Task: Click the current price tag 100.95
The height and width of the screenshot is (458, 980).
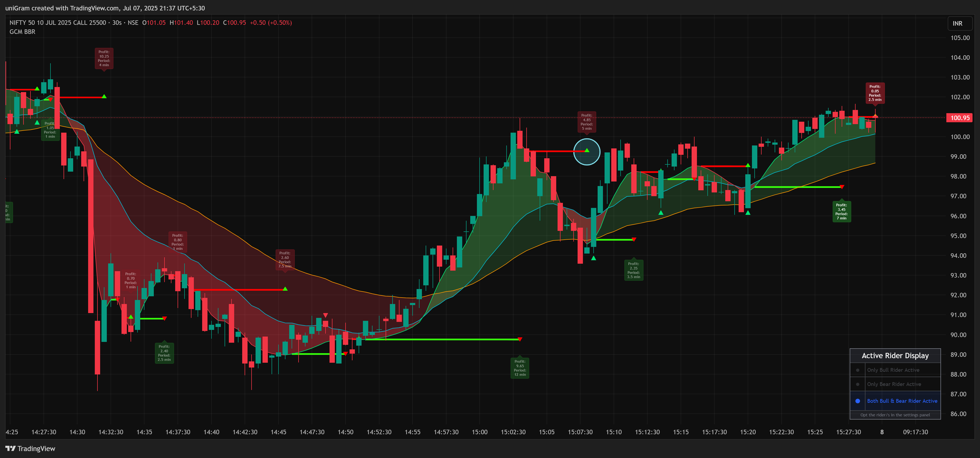Action: (x=959, y=118)
